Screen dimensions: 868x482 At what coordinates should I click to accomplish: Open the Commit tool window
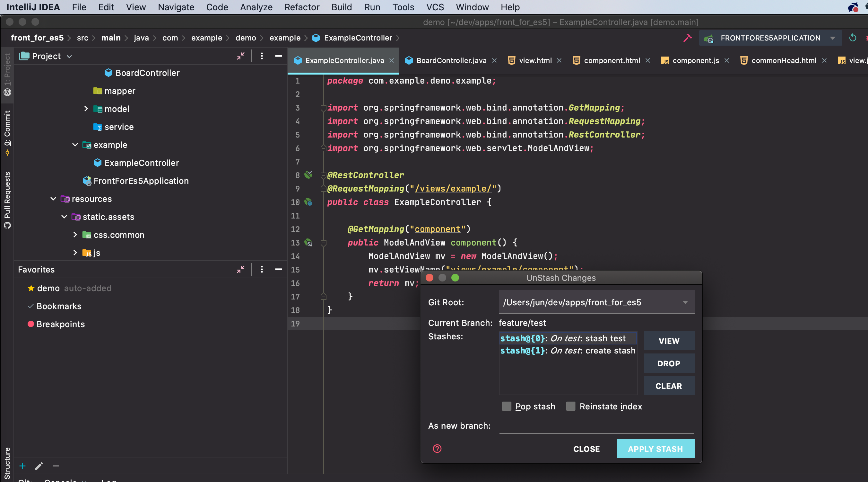[7, 133]
